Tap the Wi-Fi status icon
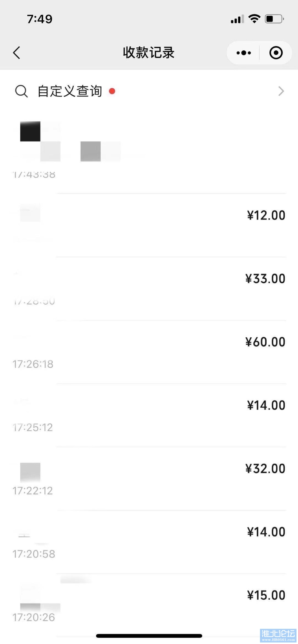This screenshot has height=644, width=298. 254,19
